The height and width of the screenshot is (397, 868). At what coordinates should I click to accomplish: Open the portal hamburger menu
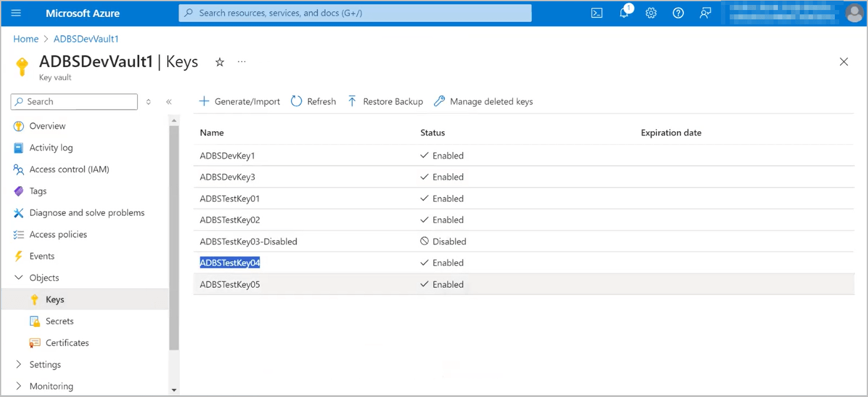pos(16,13)
